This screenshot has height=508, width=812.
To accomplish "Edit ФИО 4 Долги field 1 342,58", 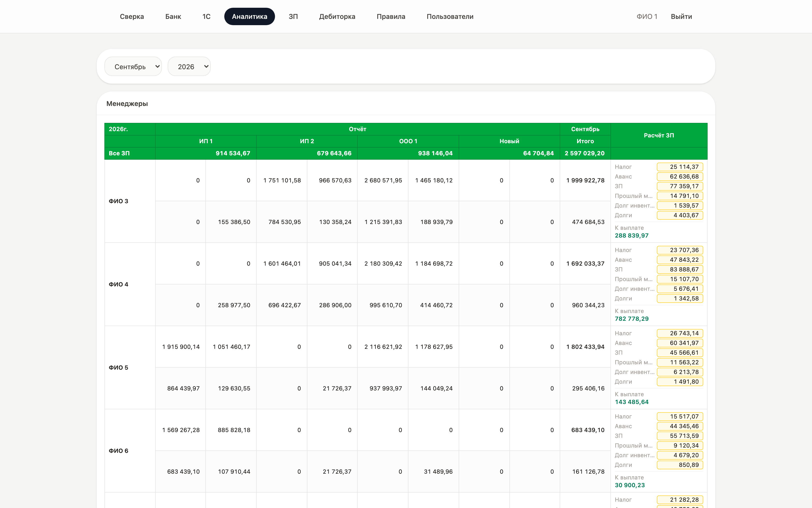I will point(680,299).
